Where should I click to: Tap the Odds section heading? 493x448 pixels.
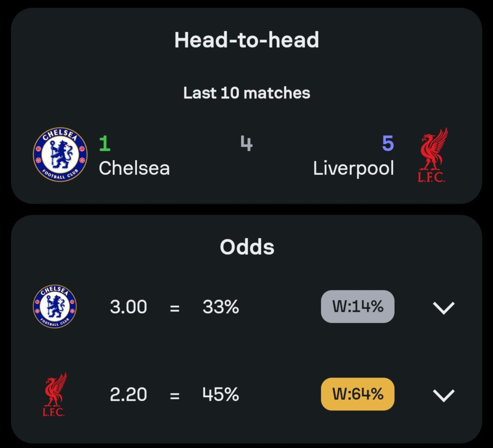click(247, 247)
